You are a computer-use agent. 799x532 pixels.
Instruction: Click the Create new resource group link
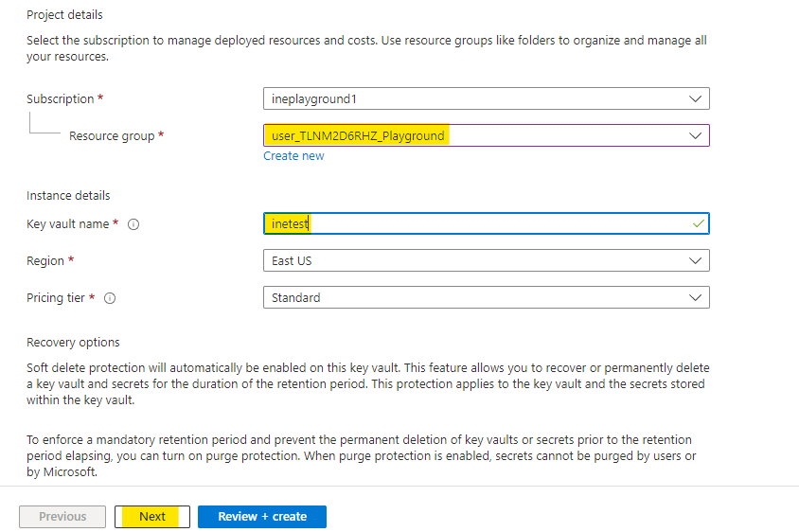293,156
